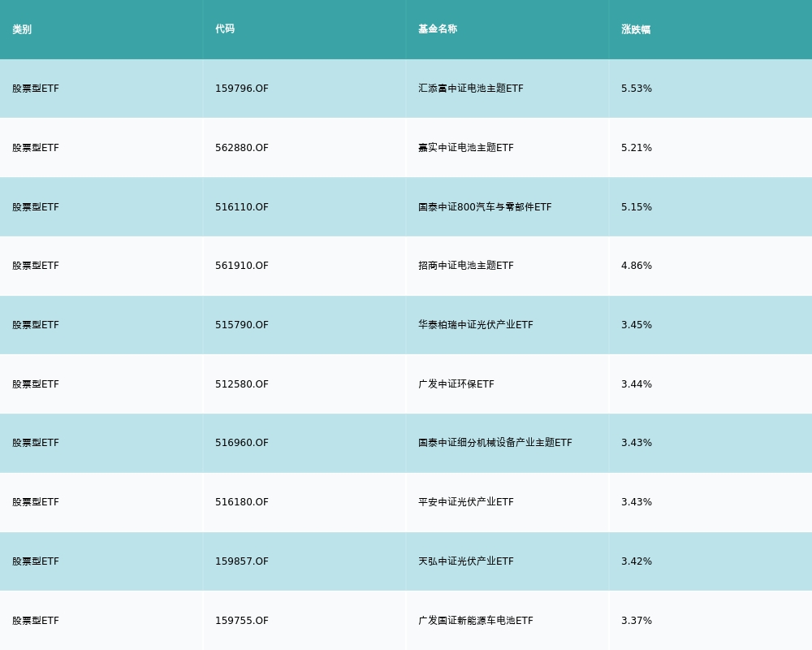Select fund code 159796.OF
Image resolution: width=812 pixels, height=650 pixels.
(x=242, y=89)
